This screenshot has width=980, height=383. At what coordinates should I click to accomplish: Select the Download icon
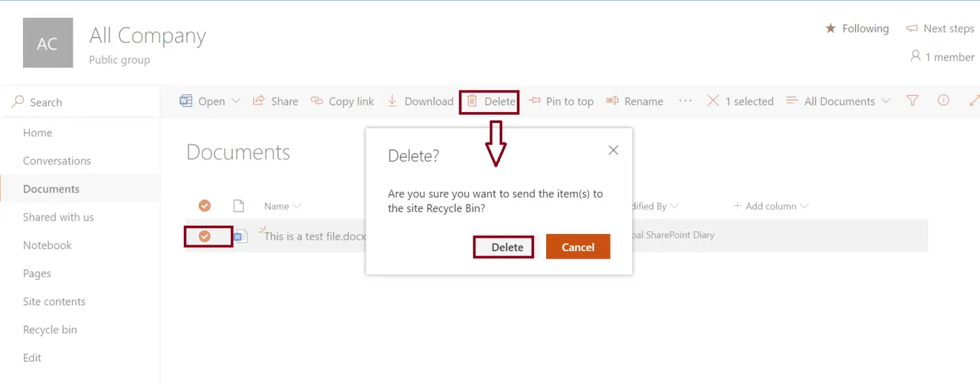[x=392, y=101]
